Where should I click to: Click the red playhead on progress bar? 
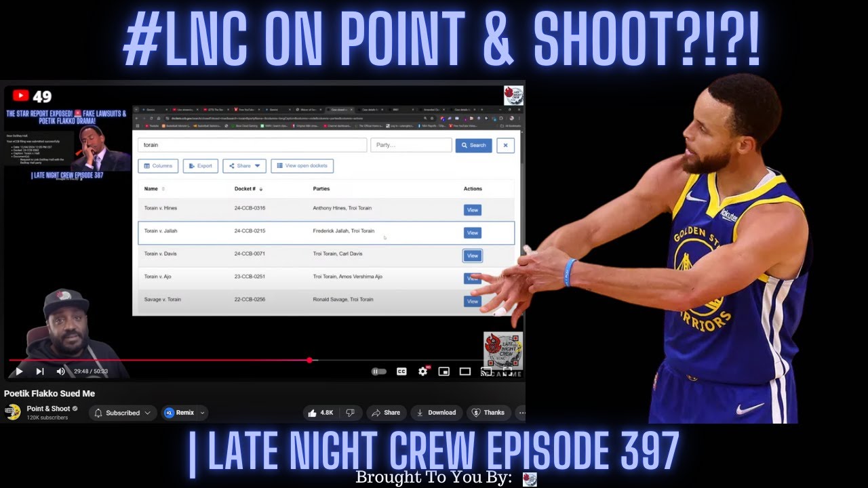coord(310,361)
